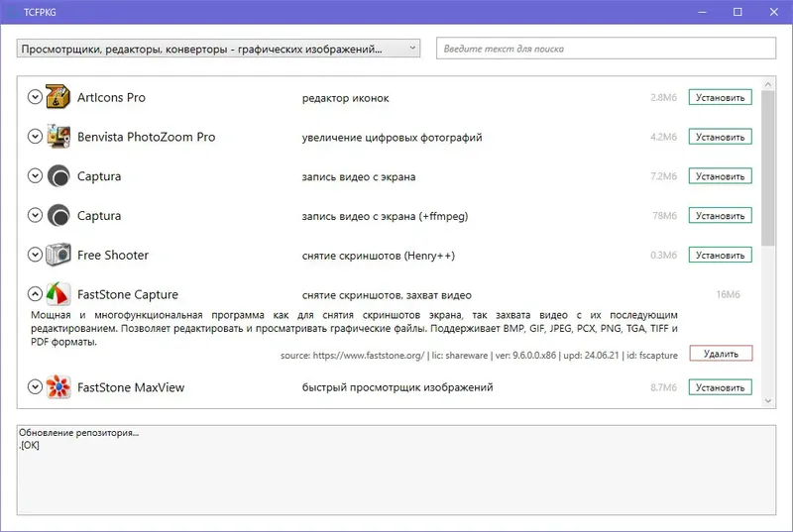Viewport: 793px width, 532px height.
Task: Remove FastStone Capture with Удалить button
Action: 721,353
